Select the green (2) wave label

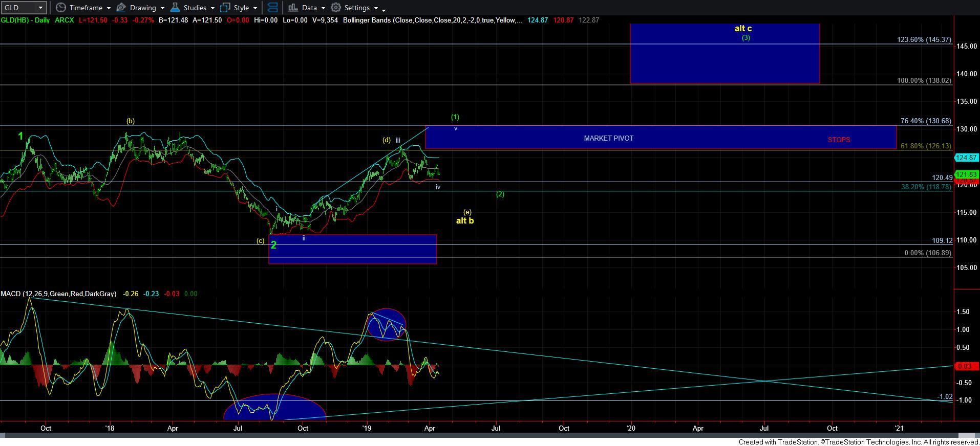[500, 194]
